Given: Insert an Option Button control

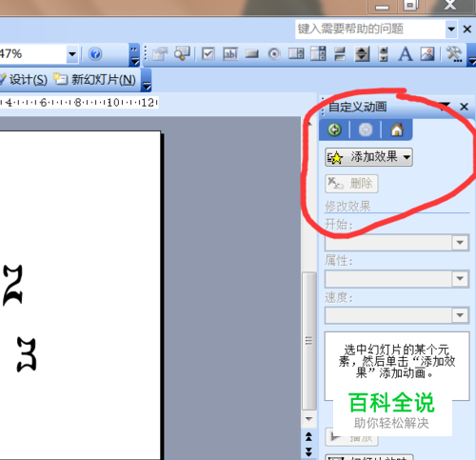Looking at the screenshot, I should (274, 54).
